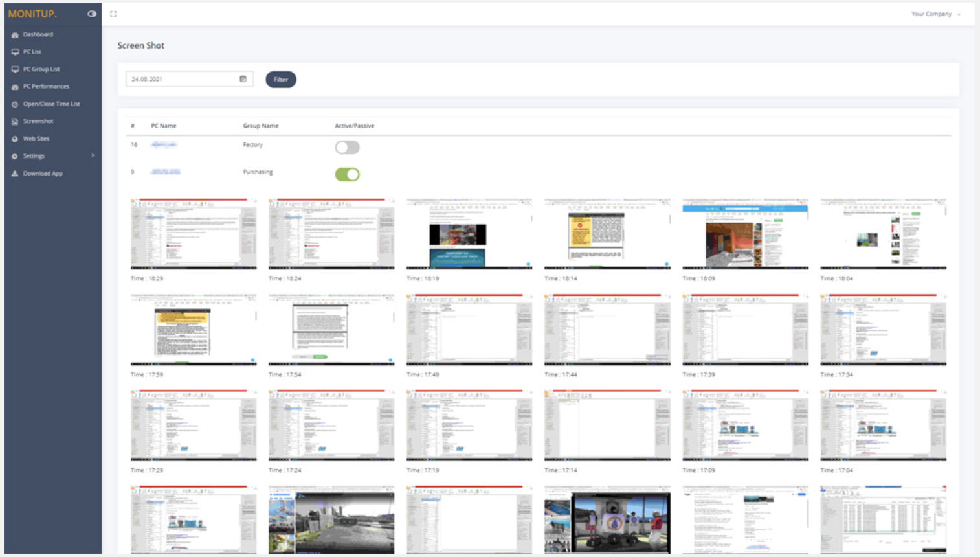Screen dimensions: 980x557
Task: Click the Download App sidebar icon
Action: tap(14, 173)
